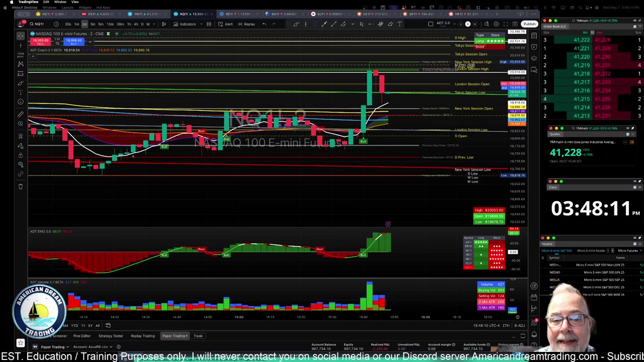Screen dimensions: 644x362
Task: Click the blue BUY 19,956.00 button
Action: [x=73, y=42]
